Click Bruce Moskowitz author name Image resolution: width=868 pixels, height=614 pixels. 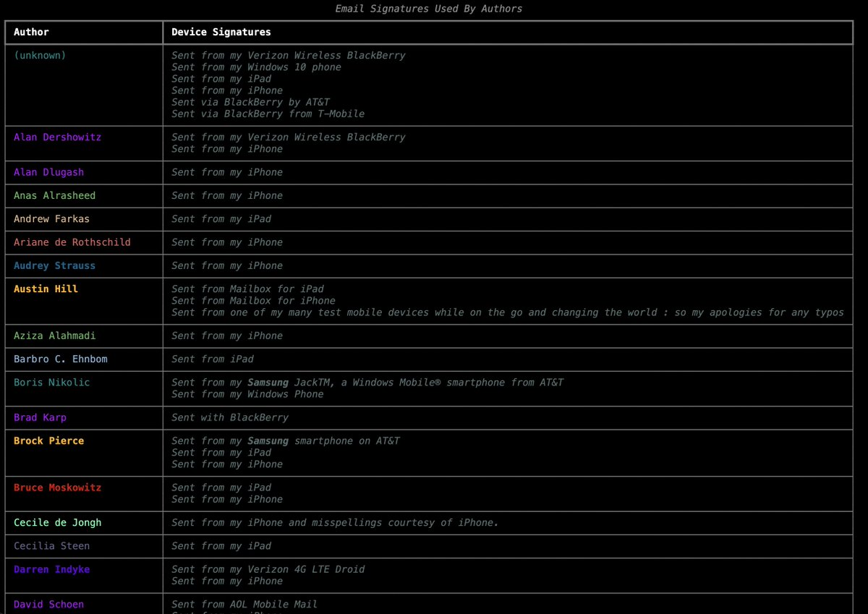57,487
